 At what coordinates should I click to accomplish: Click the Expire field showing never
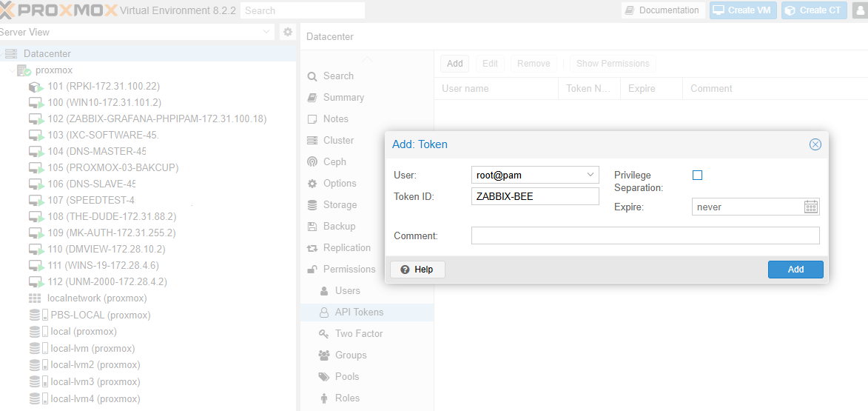point(748,207)
